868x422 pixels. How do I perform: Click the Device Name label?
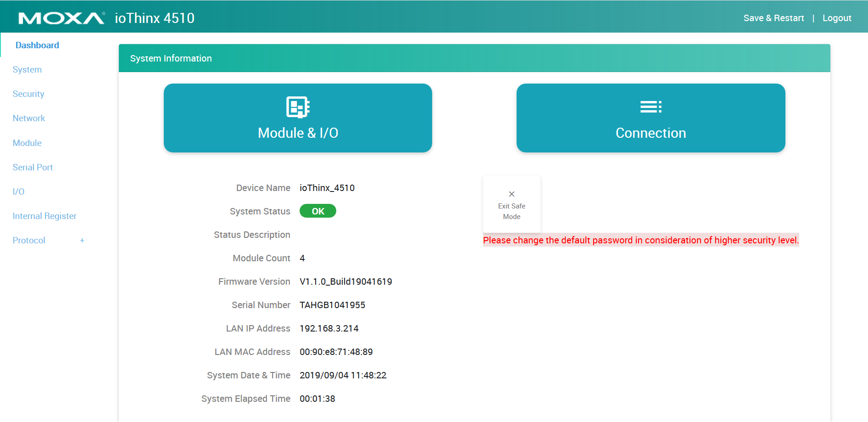[x=263, y=188]
